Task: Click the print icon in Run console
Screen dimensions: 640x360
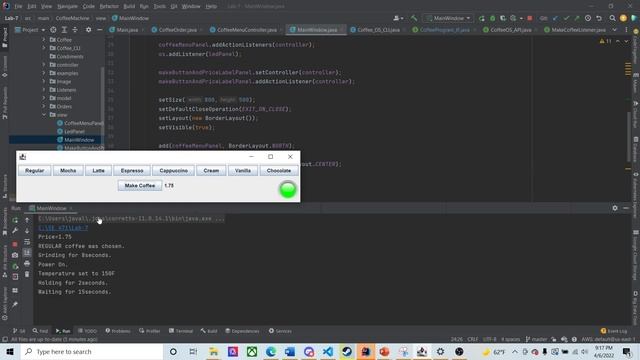Action: coord(27,264)
